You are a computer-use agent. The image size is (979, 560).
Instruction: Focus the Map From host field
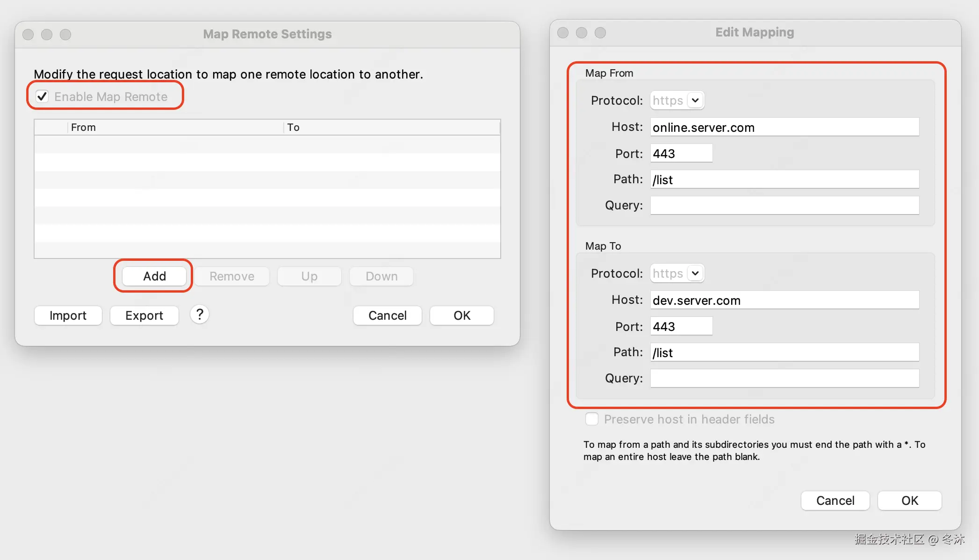click(784, 127)
